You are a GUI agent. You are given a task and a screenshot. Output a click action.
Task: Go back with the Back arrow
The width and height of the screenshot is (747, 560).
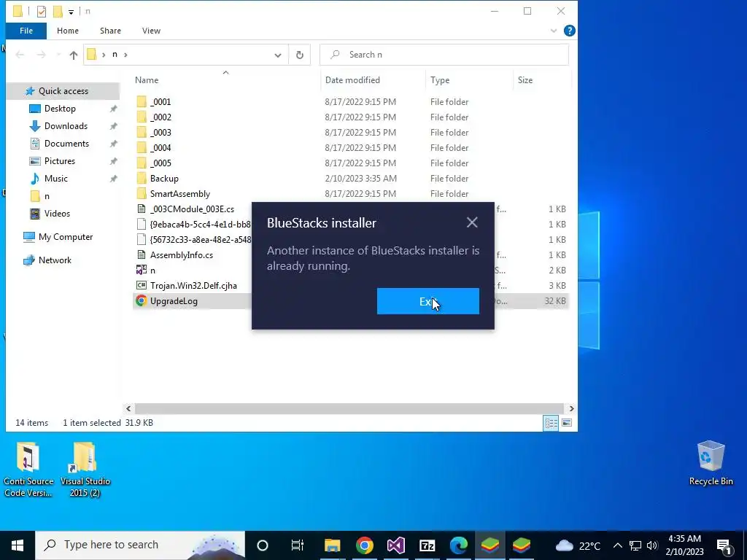(20, 55)
